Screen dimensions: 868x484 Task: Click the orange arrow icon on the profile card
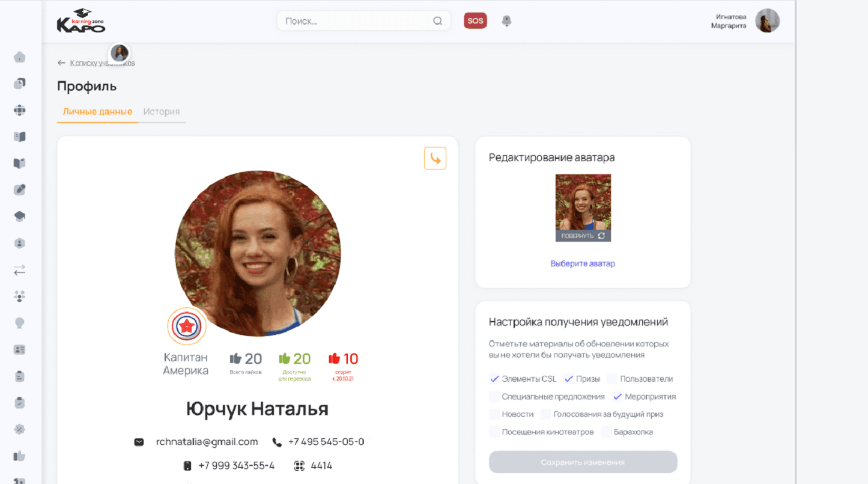(x=435, y=158)
